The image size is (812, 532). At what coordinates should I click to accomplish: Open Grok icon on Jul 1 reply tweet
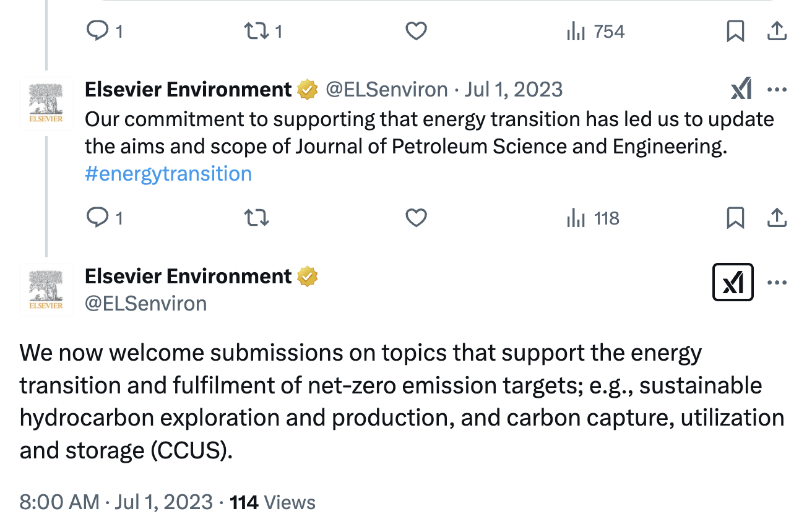(x=741, y=89)
